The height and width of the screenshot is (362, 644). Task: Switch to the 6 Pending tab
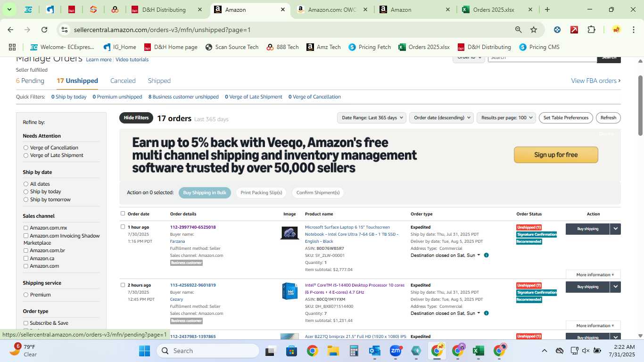[30, 81]
